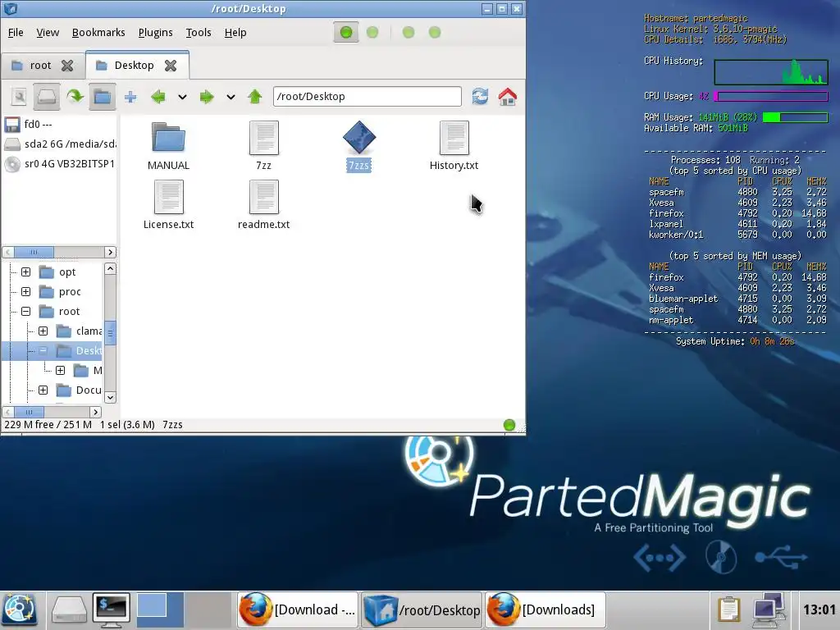Screen dimensions: 840x630
Task: Expand the opt tree node
Action: 25,272
